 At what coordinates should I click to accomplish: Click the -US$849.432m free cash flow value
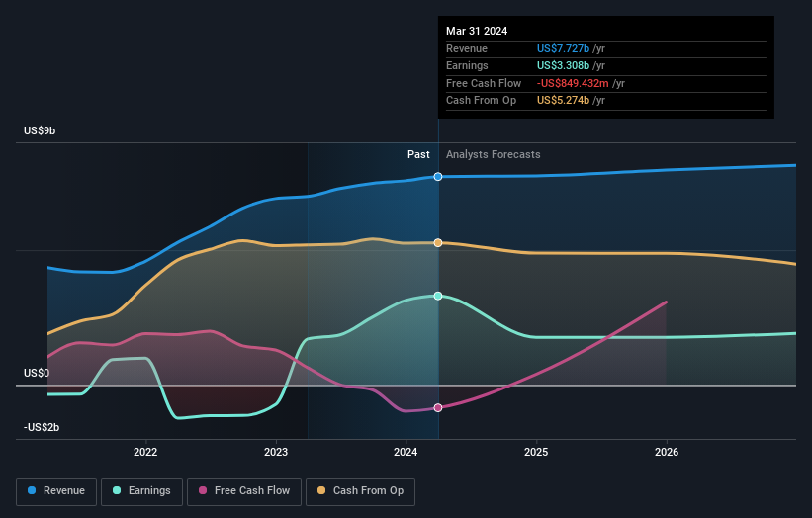click(x=573, y=83)
